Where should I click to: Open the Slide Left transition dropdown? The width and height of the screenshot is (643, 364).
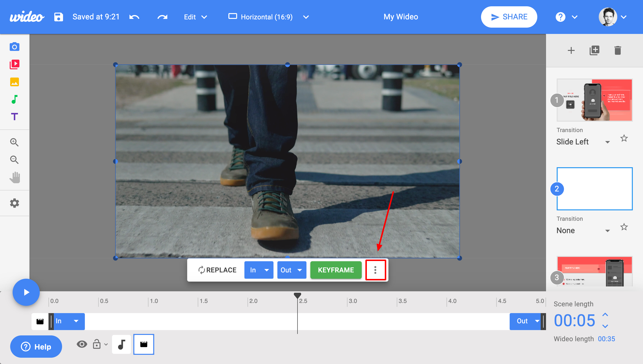coord(583,142)
